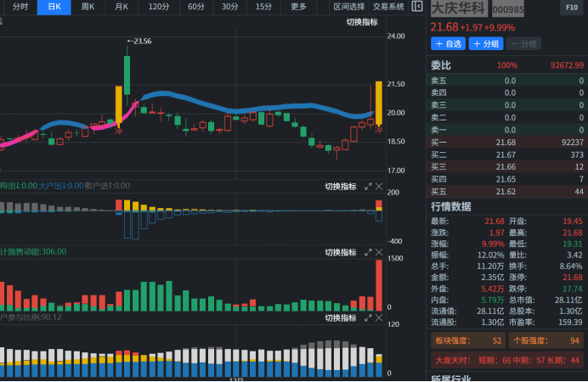Collapse the right side panel with the sidebar toggle icon
Image resolution: width=588 pixels, height=382 pixels.
tap(416, 7)
